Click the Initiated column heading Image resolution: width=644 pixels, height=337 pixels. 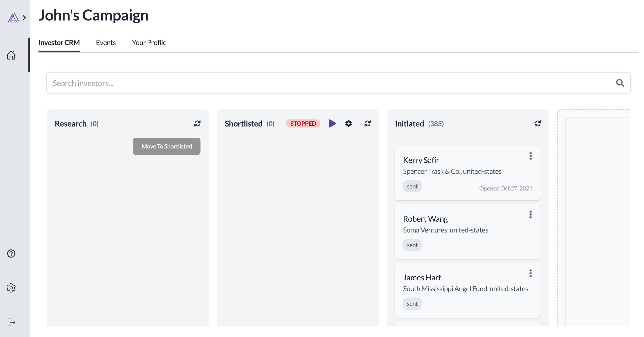tap(409, 123)
